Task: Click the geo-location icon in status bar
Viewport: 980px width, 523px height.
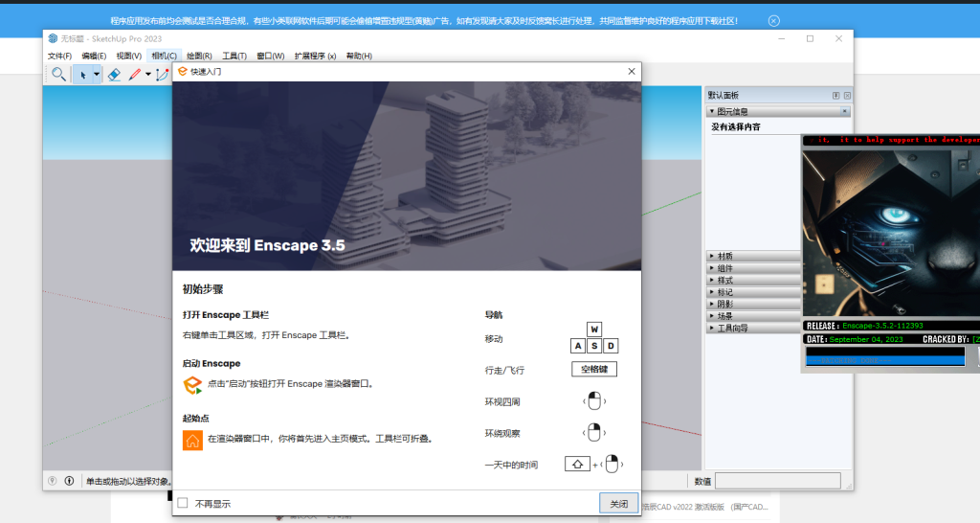Action: click(x=53, y=481)
